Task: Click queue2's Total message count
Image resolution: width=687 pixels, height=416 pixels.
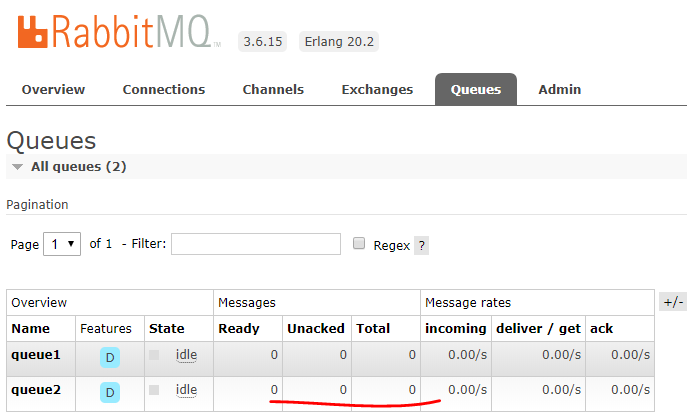Action: click(x=412, y=390)
